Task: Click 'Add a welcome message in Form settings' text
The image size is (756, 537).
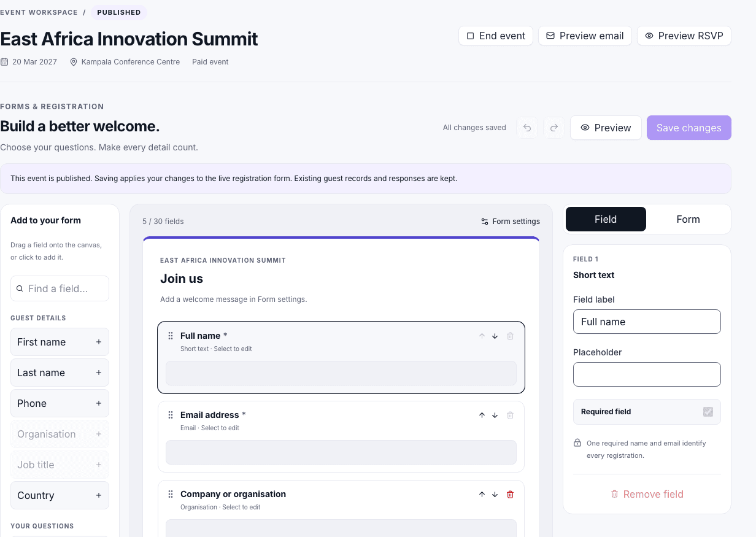Action: pyautogui.click(x=233, y=299)
